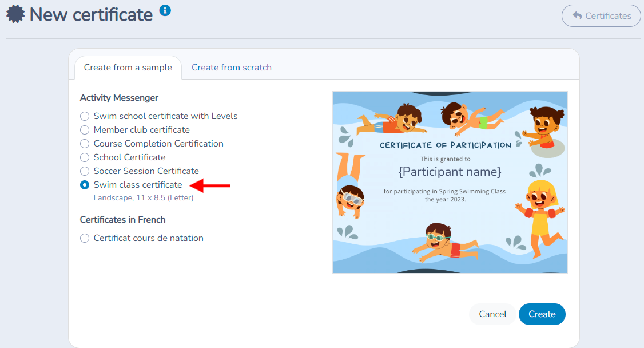Click the Landscape, 11 x 8.5 (Letter) text
The width and height of the screenshot is (644, 348).
[x=144, y=197]
